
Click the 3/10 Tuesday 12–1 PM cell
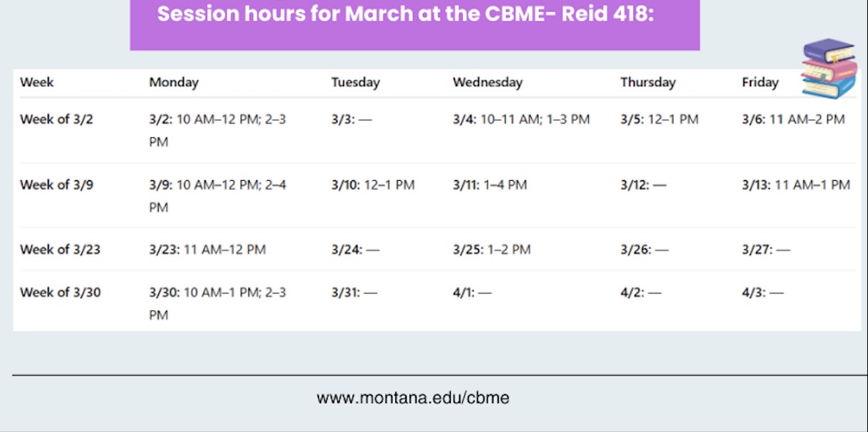tap(372, 185)
